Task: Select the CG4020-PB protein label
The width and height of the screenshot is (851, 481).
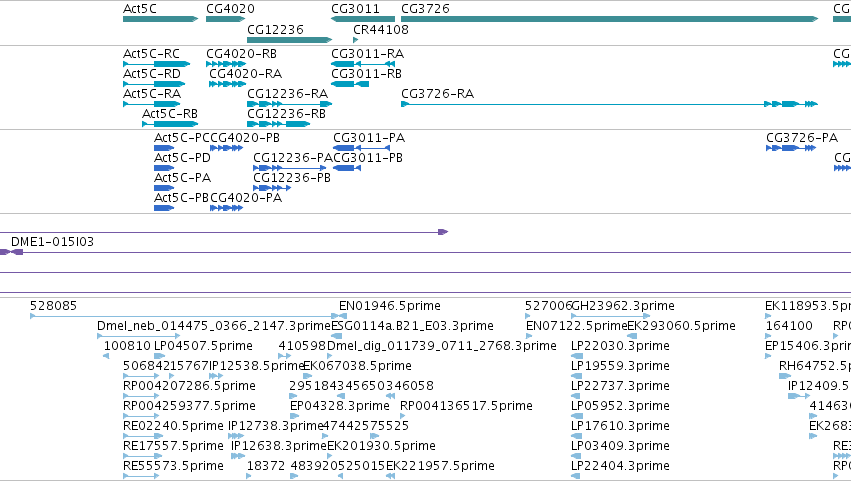Action: [245, 138]
